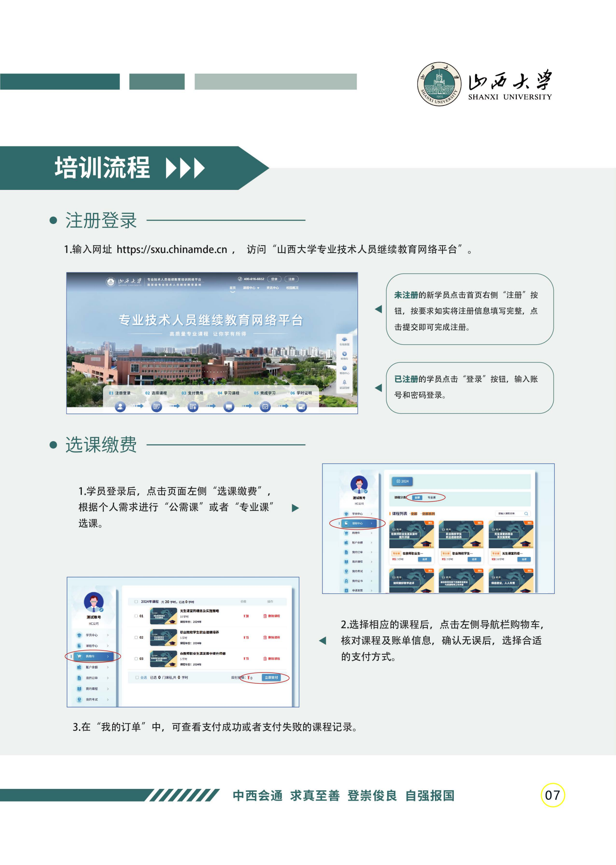Click the 注册登录 step user icon
This screenshot has height=865, width=616.
(120, 407)
